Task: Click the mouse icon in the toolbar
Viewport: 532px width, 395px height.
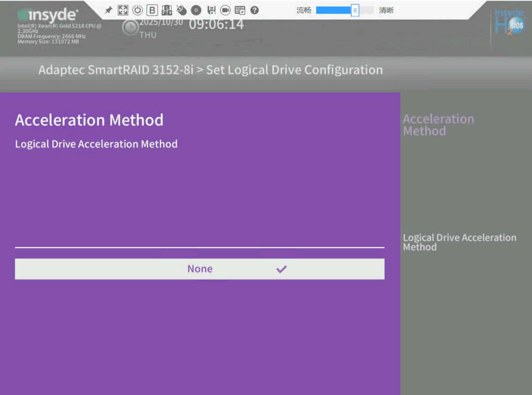Action: tap(181, 10)
